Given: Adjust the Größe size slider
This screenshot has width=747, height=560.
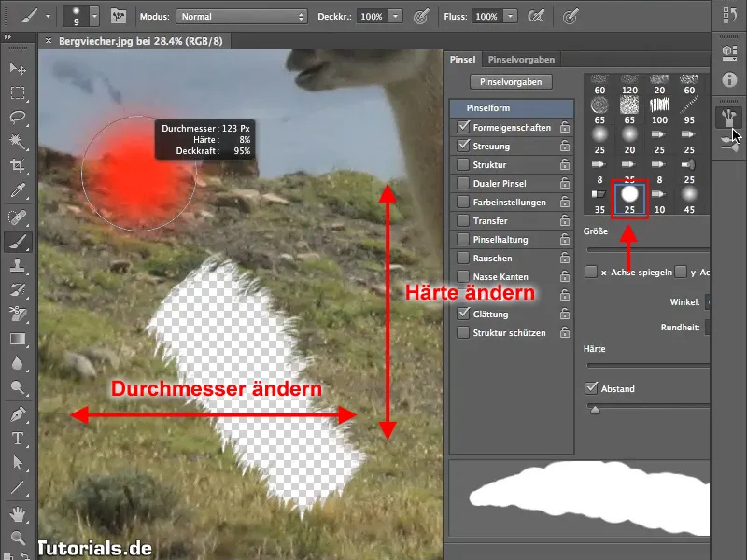Looking at the screenshot, I should (648, 249).
